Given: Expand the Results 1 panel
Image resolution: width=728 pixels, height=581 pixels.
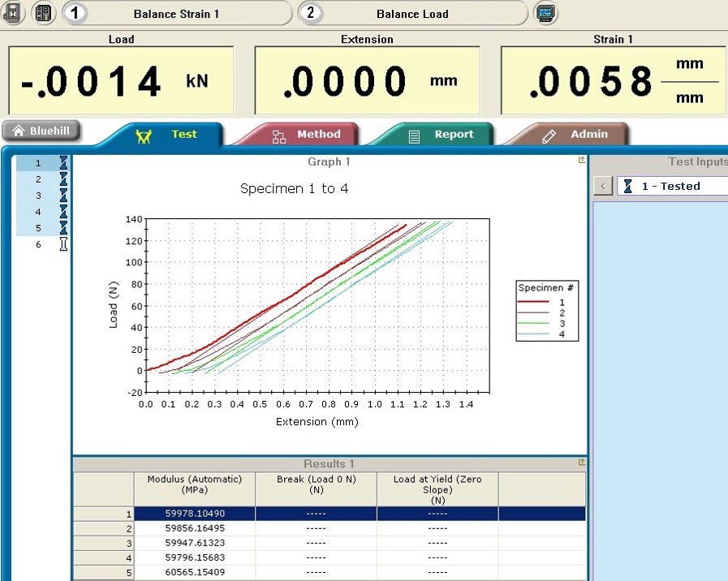Looking at the screenshot, I should [581, 463].
